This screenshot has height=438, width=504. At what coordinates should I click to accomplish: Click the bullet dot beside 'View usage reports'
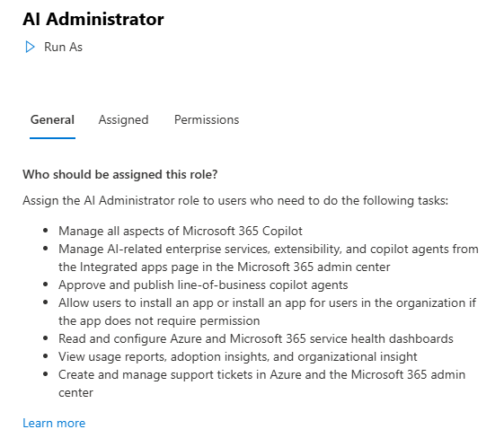pyautogui.click(x=45, y=356)
